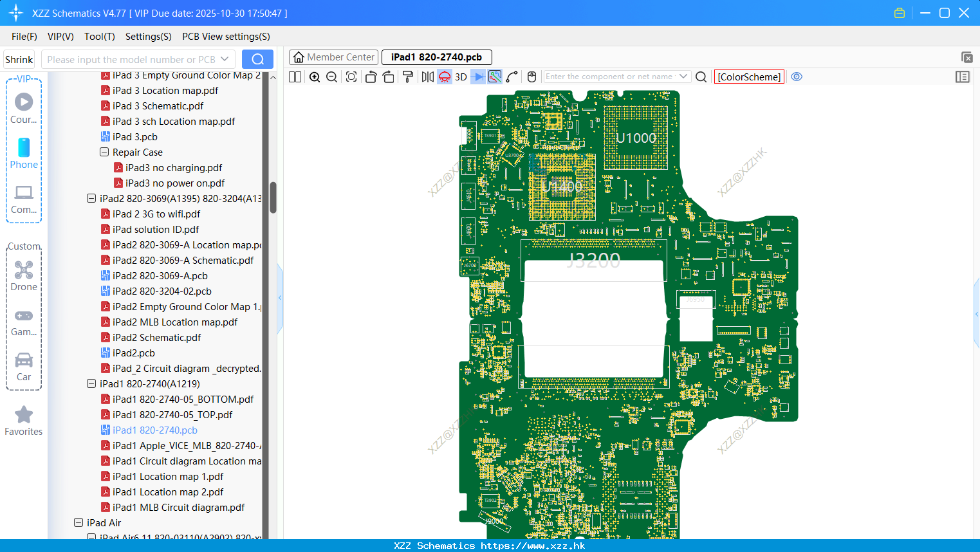
Task: Search component with magnifier icon
Action: click(x=701, y=77)
